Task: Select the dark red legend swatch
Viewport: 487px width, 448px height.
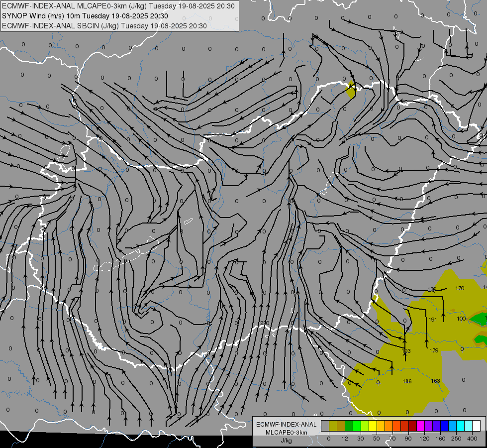Action: click(413, 426)
